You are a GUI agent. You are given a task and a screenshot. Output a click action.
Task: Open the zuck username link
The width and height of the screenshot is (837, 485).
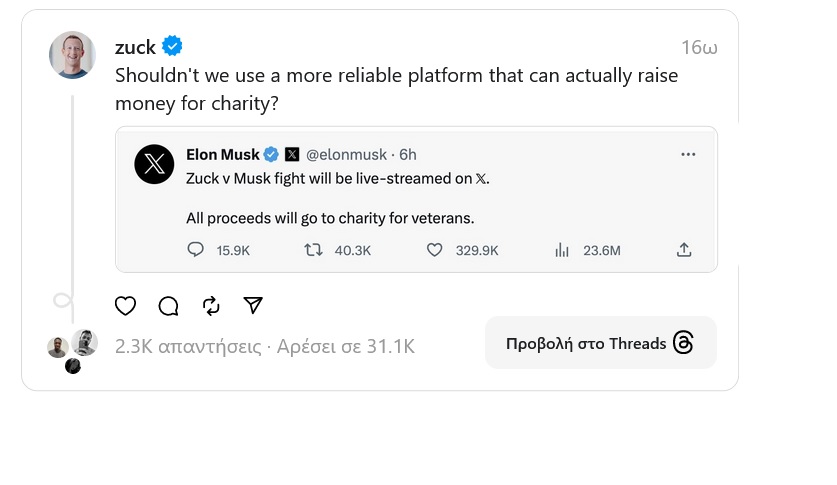pos(135,47)
